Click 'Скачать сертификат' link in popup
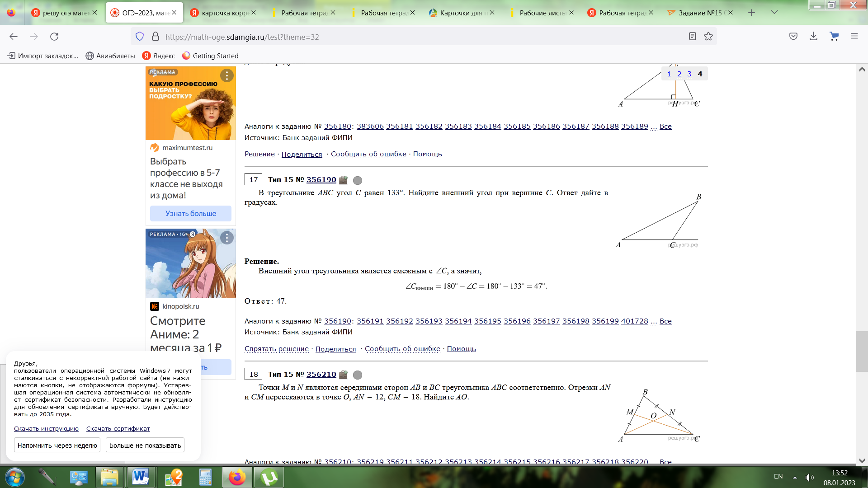Image resolution: width=868 pixels, height=488 pixels. click(118, 428)
